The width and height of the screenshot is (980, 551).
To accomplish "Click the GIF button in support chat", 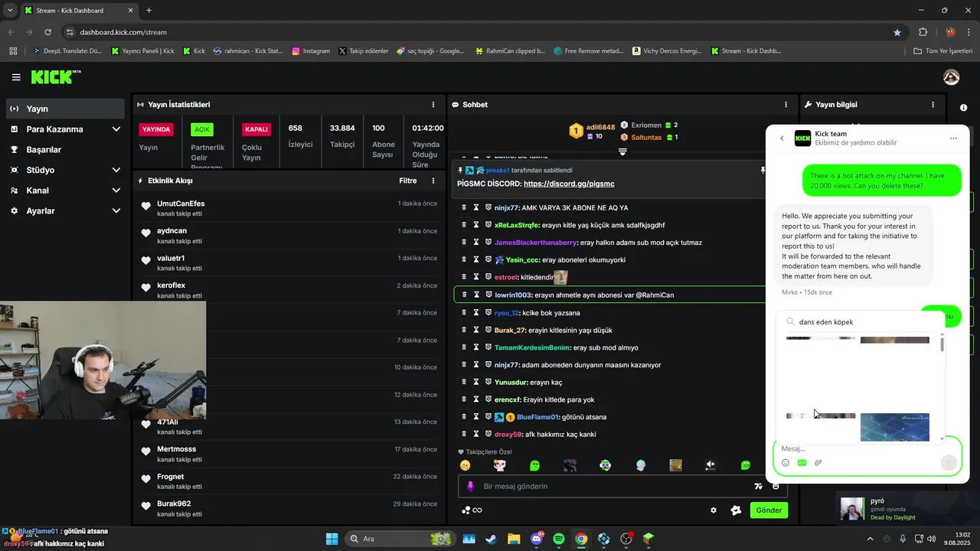I will pos(802,463).
